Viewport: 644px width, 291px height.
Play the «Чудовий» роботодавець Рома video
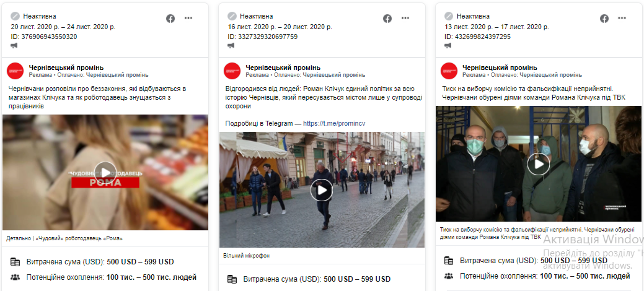[x=105, y=173]
